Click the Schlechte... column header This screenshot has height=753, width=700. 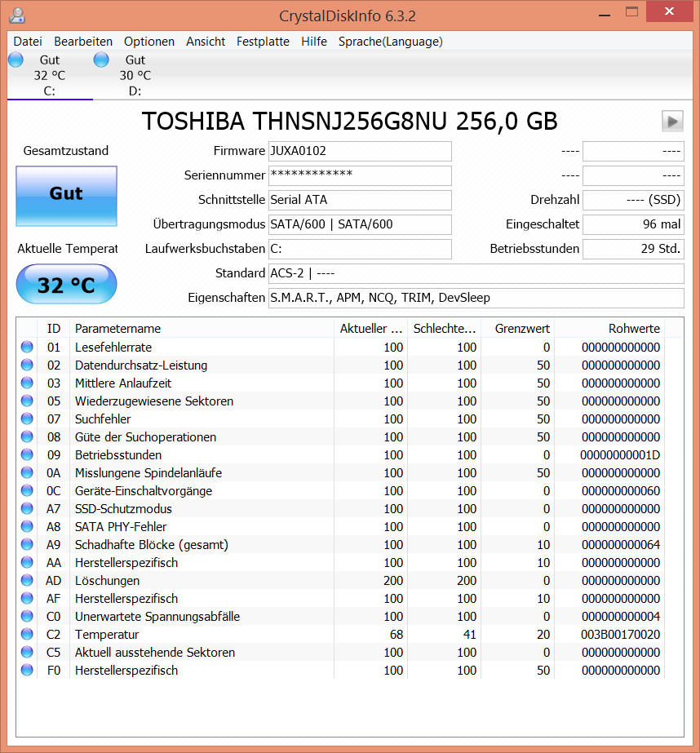(444, 329)
